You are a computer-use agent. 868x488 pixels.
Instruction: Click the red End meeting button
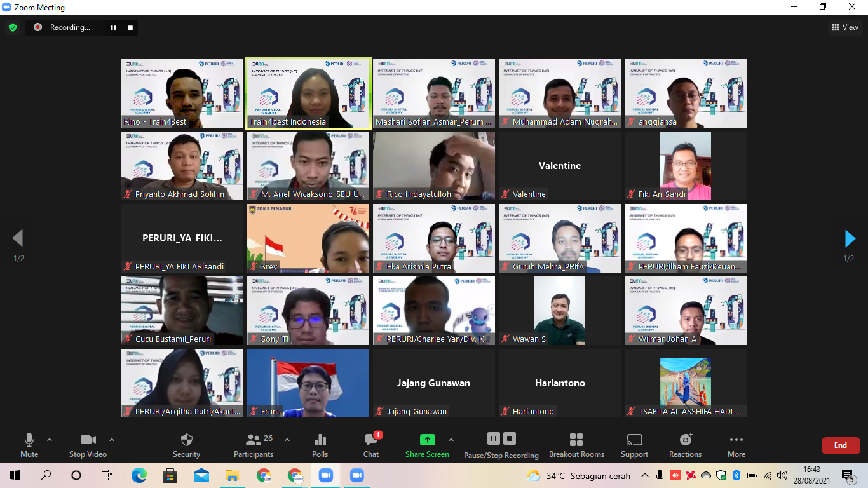pos(841,445)
